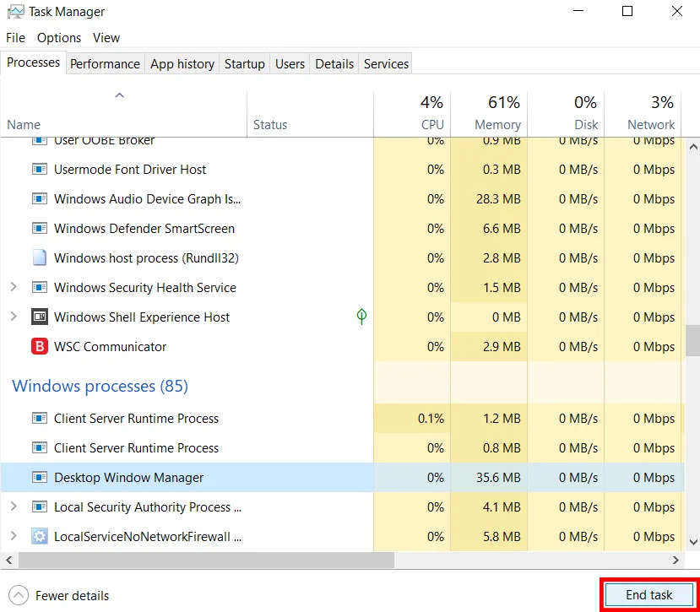The width and height of the screenshot is (700, 612).
Task: Select the Desktop Window Manager process
Action: click(x=127, y=477)
